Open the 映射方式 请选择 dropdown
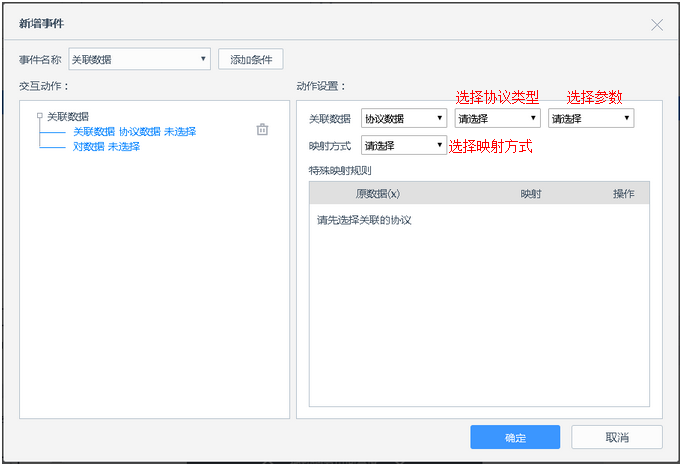Viewport: 683px width, 467px height. (x=404, y=145)
